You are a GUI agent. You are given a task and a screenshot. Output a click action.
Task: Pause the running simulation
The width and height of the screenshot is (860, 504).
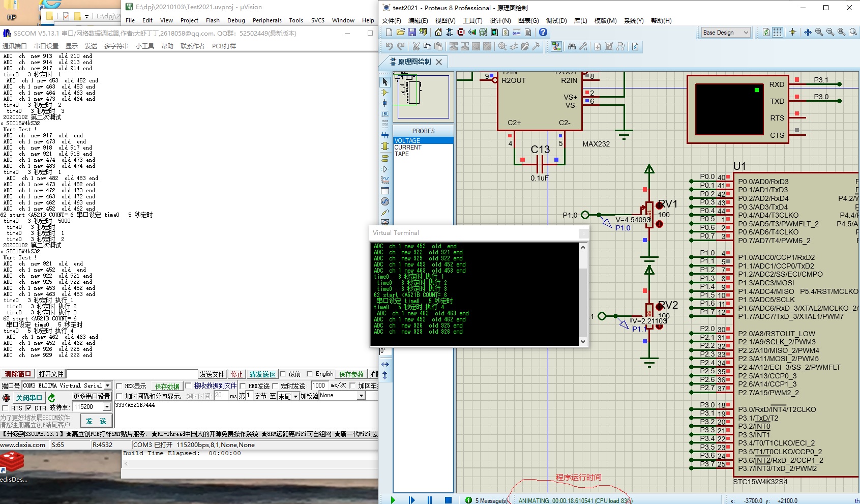click(430, 500)
